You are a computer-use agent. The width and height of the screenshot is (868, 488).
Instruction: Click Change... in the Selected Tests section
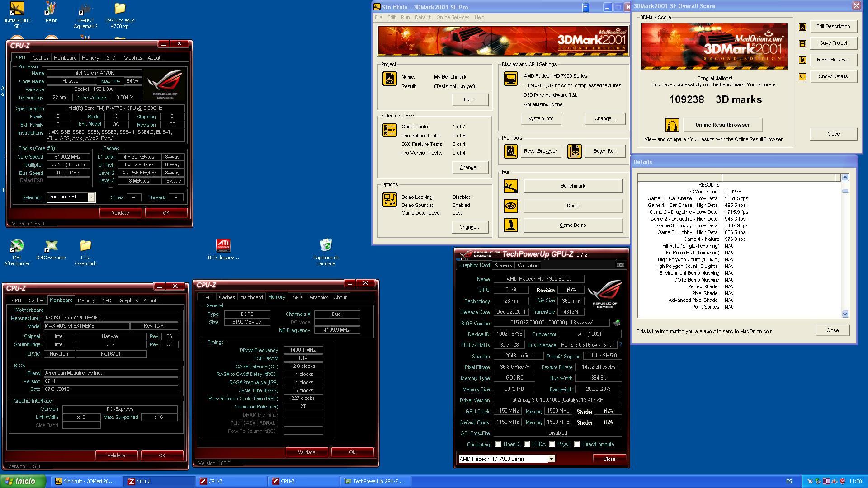(470, 167)
